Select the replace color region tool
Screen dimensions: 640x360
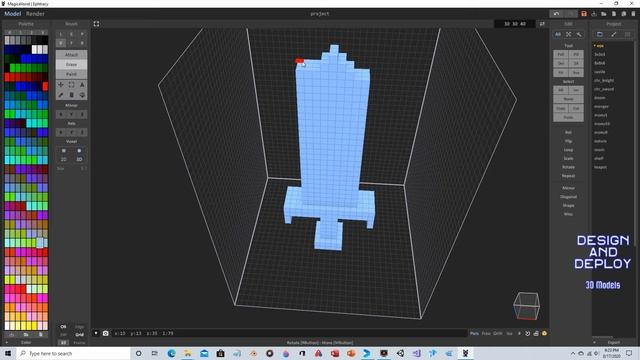(82, 95)
